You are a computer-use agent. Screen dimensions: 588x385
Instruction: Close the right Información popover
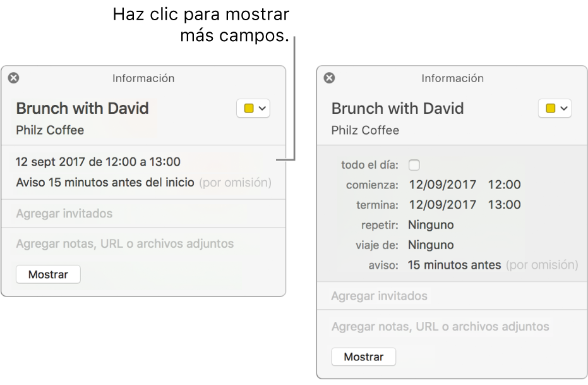[329, 78]
